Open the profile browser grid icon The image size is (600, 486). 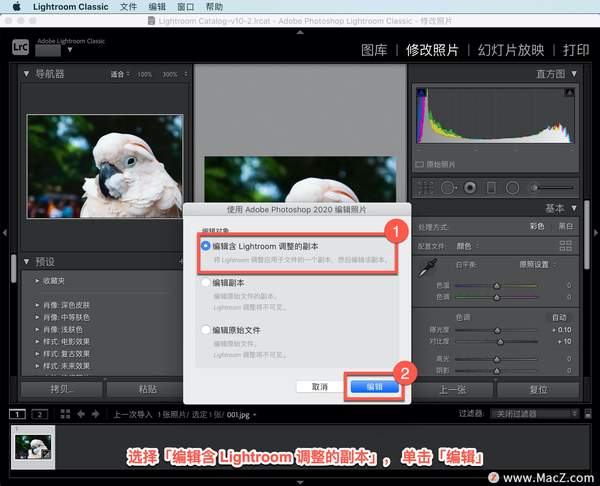tap(565, 245)
